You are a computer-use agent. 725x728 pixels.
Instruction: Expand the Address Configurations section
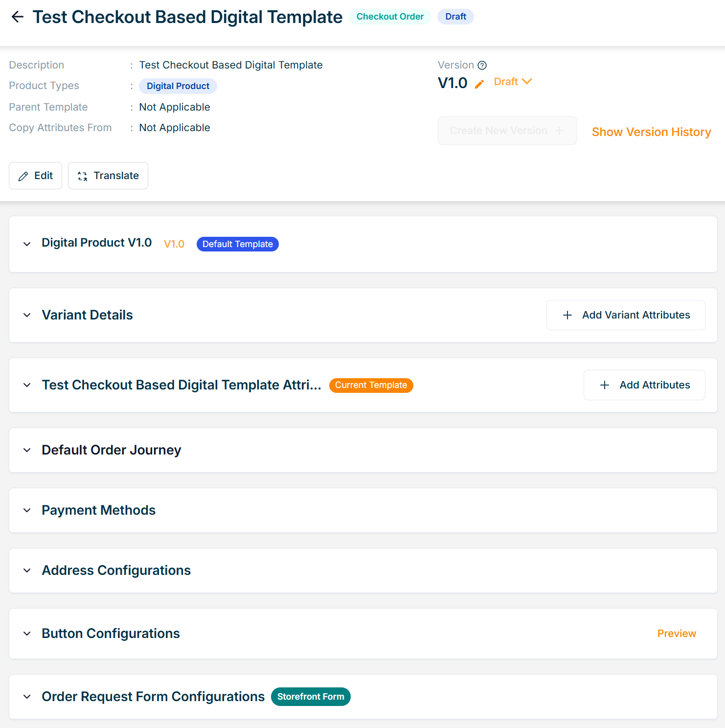27,570
